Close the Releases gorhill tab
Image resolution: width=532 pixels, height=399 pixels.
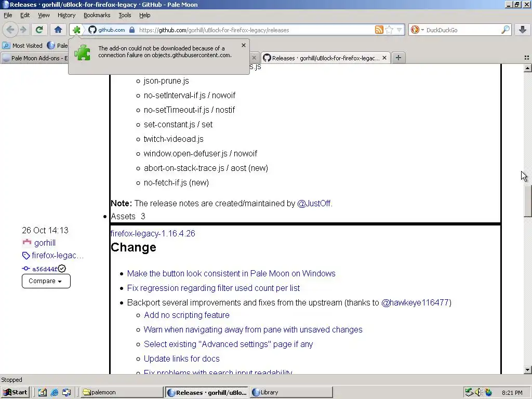click(384, 58)
